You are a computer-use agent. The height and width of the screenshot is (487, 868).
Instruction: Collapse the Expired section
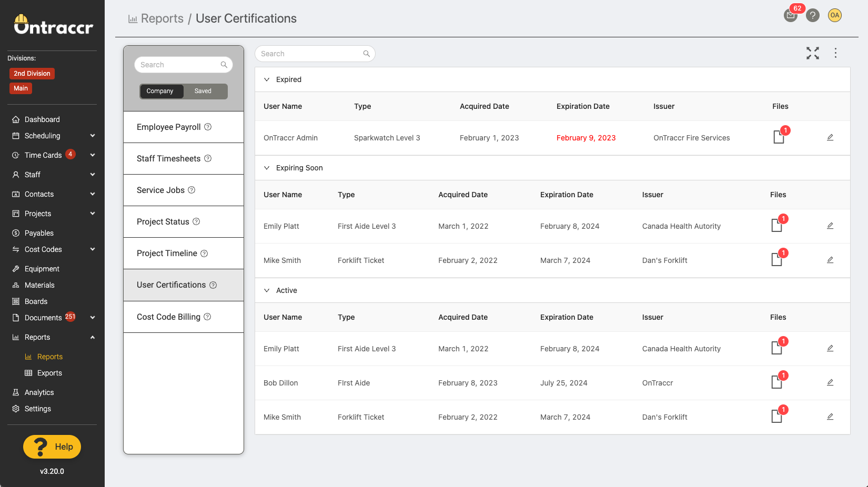coord(267,79)
